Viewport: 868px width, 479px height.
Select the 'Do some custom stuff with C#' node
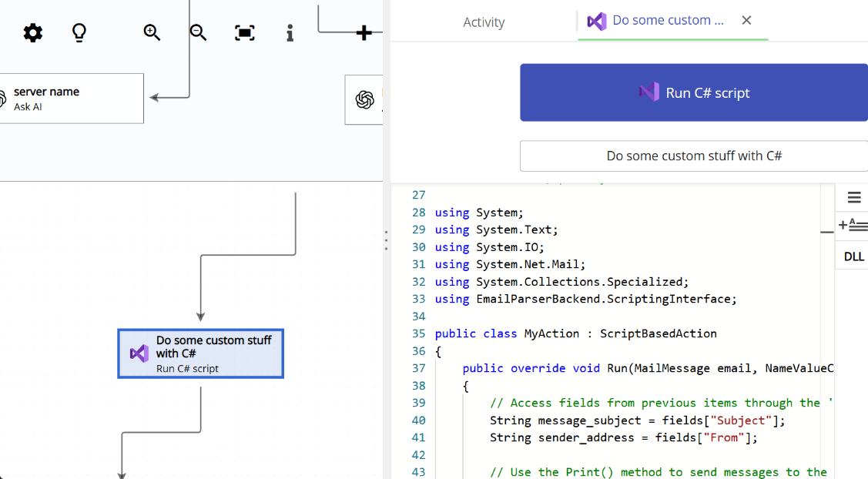tap(200, 353)
